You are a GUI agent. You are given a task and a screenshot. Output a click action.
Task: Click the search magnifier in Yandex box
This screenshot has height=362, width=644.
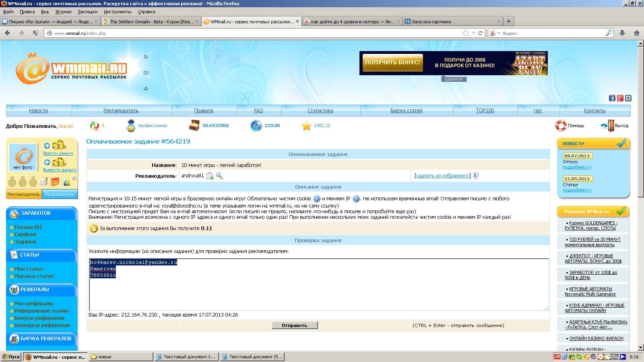[x=609, y=33]
